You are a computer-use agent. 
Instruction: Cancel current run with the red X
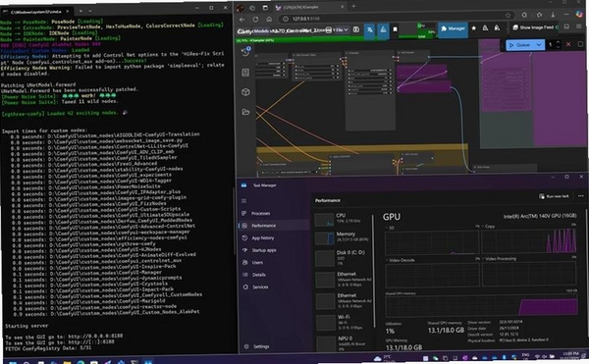coord(568,45)
